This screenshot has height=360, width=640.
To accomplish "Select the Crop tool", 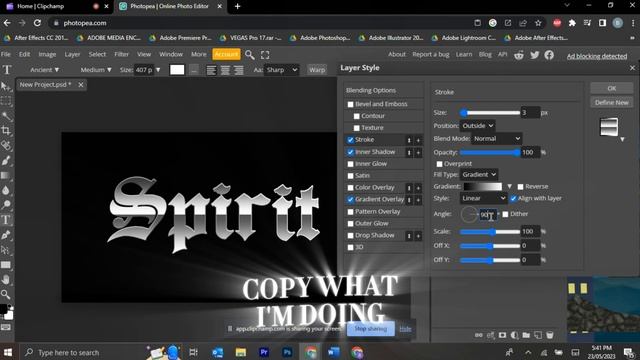I will 6,131.
